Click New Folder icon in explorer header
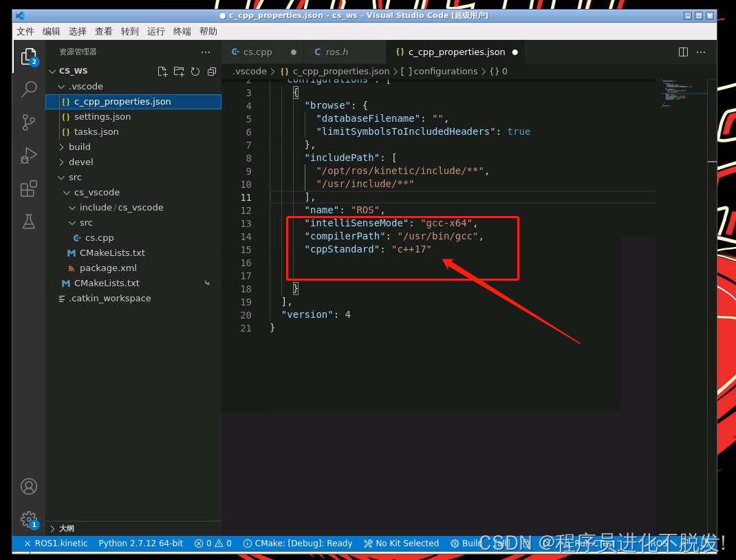 pos(179,72)
